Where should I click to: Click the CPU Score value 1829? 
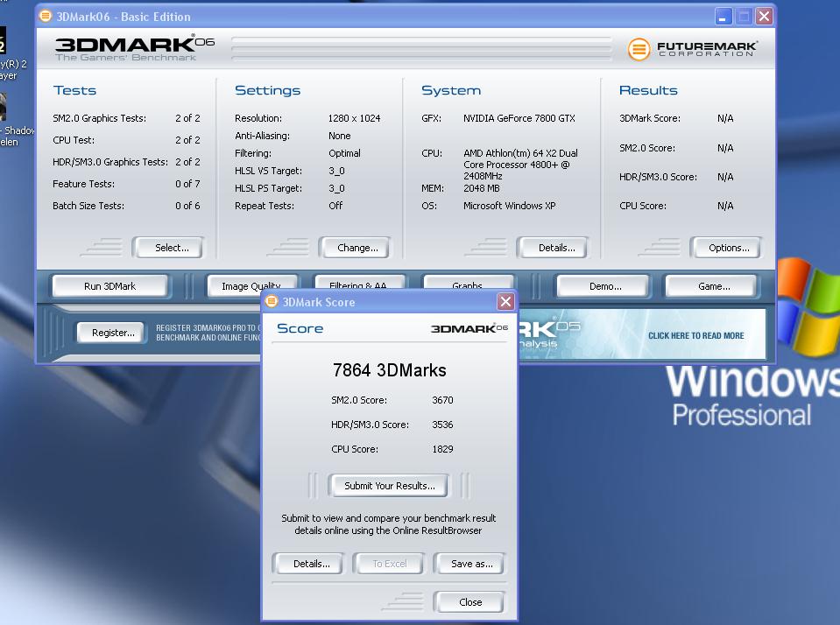(x=442, y=449)
